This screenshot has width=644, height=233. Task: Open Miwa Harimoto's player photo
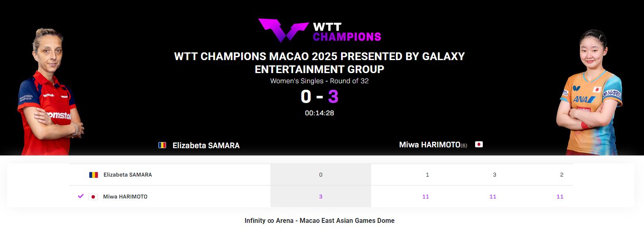(x=589, y=93)
